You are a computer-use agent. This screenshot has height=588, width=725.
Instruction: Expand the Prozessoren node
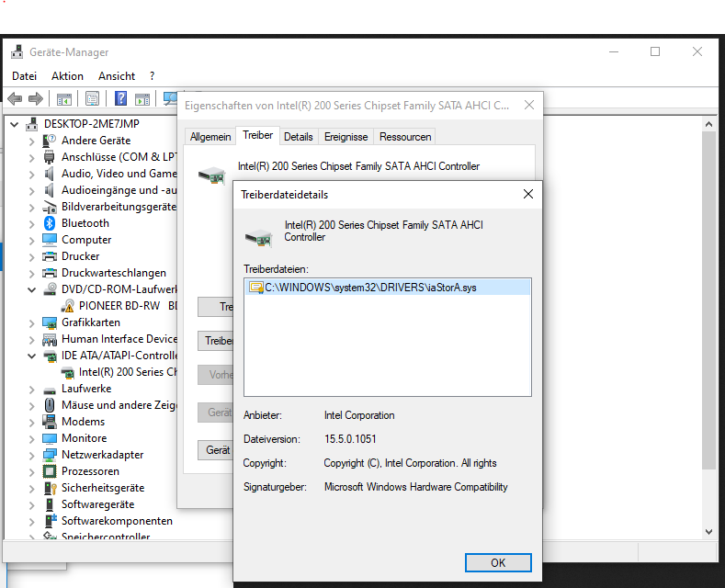coord(31,472)
